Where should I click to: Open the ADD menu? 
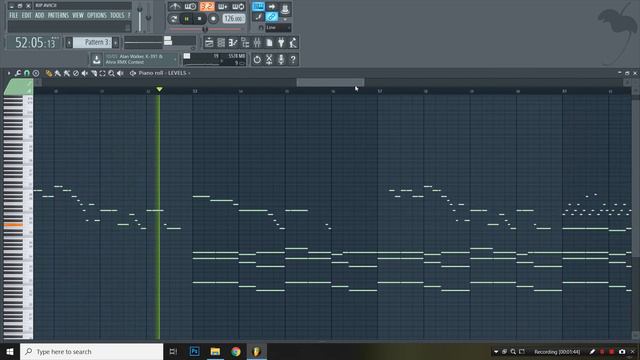40,16
